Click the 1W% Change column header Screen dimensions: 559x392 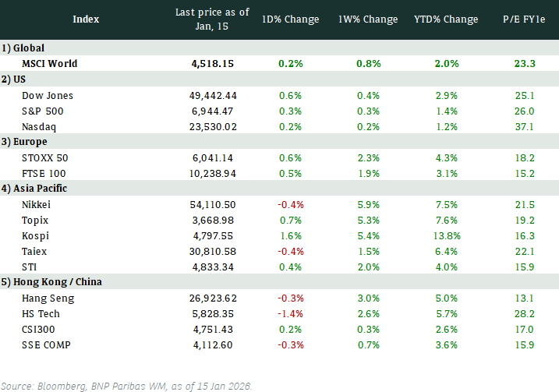(368, 19)
